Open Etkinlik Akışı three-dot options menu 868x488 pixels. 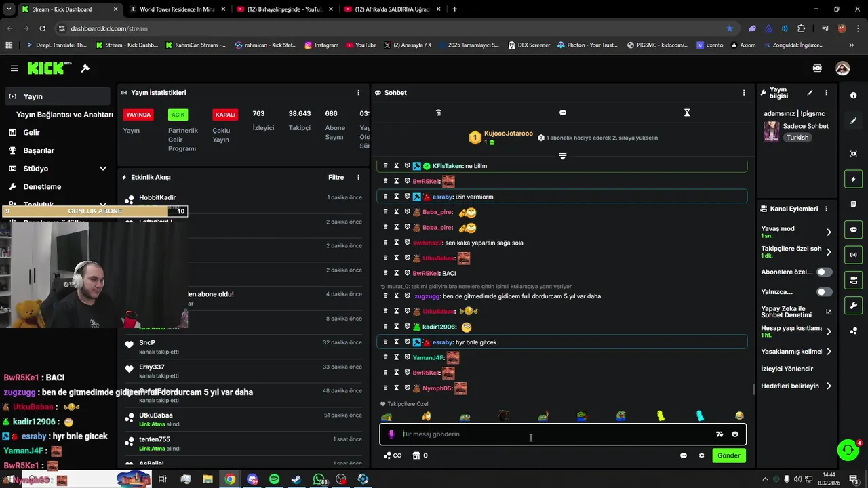pyautogui.click(x=359, y=178)
